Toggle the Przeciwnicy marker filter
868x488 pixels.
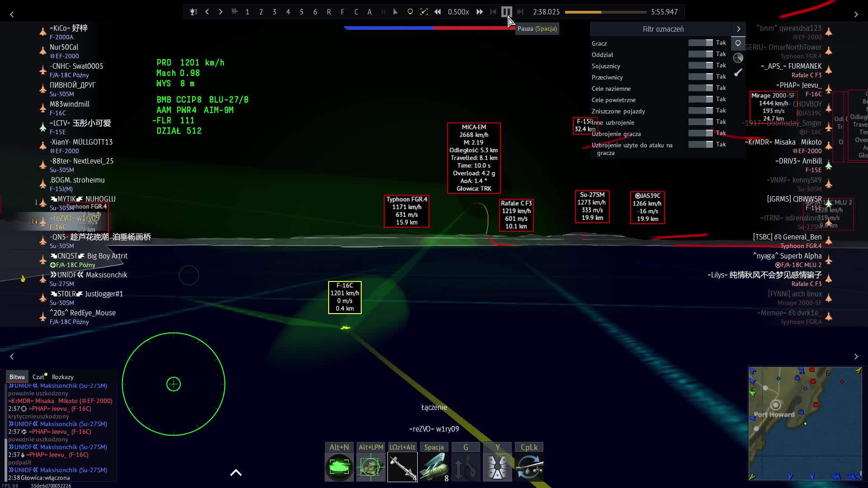[x=700, y=77]
